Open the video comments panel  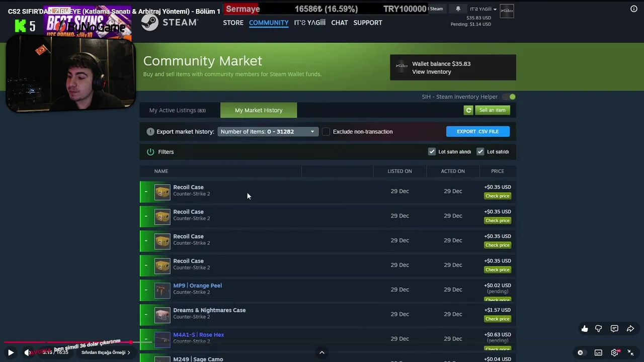click(614, 328)
